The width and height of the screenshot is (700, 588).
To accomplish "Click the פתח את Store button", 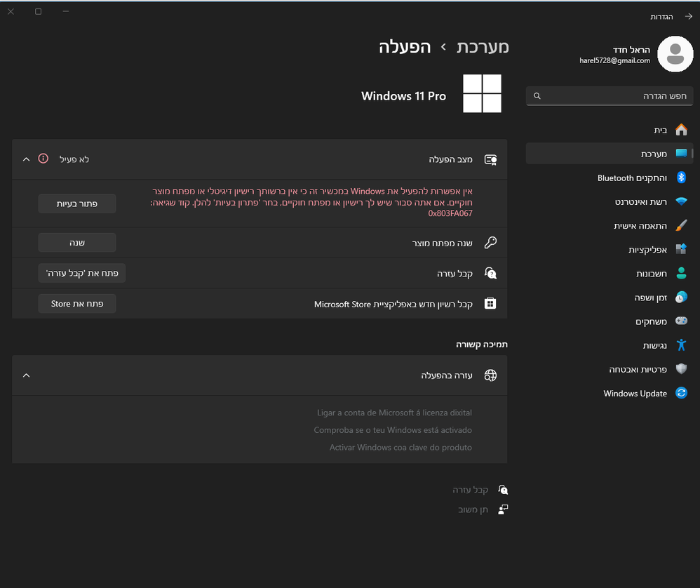I will (x=77, y=304).
